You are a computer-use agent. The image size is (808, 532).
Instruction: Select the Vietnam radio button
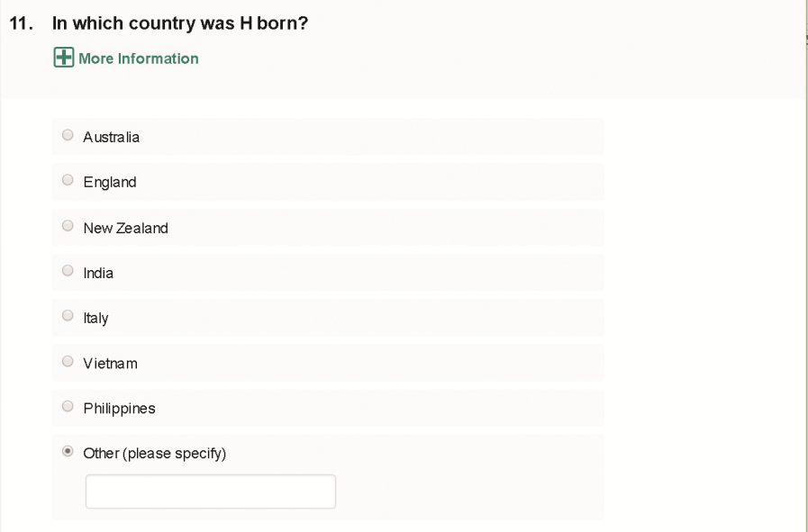68,362
